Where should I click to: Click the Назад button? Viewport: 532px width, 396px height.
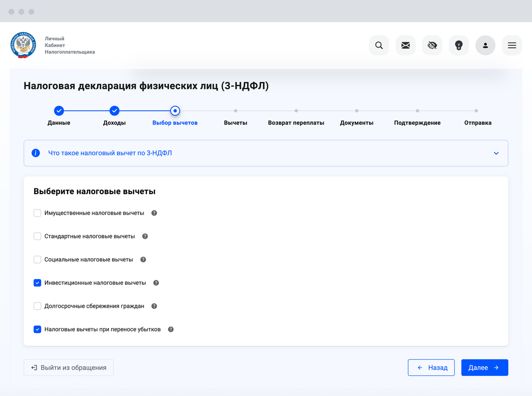[x=431, y=368]
